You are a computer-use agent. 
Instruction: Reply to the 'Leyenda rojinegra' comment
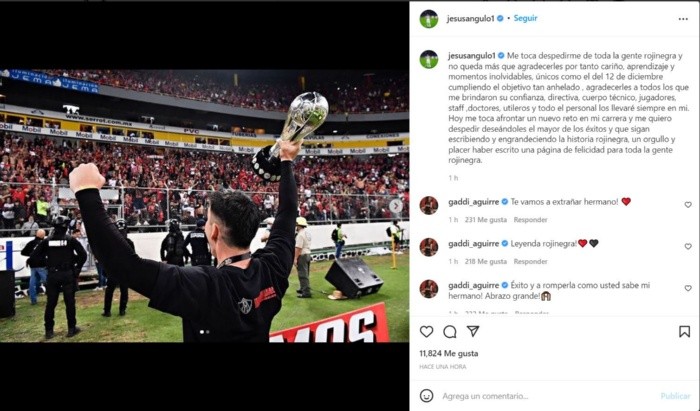[530, 262]
